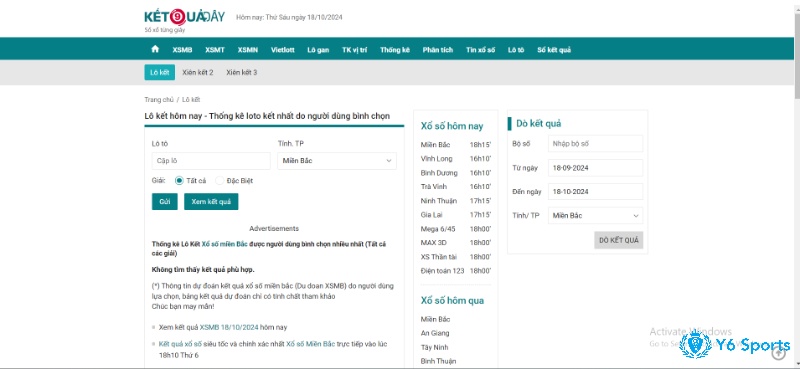Open the TK vị trí menu item
The height and width of the screenshot is (369, 800).
355,50
